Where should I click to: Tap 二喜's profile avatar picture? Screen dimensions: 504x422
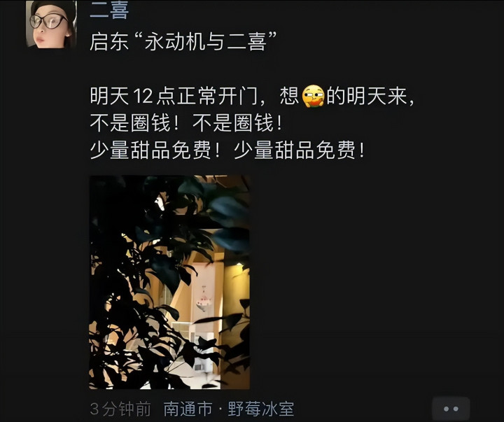pyautogui.click(x=51, y=24)
